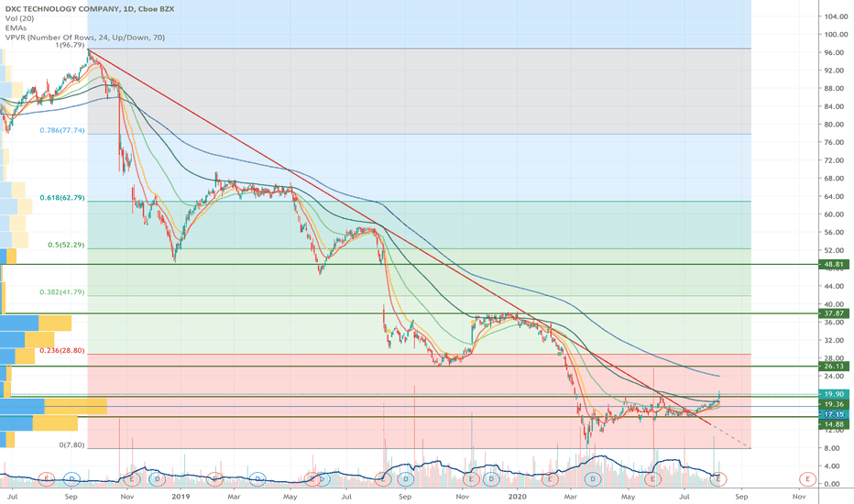Viewport: 854px width, 504px height.
Task: Click the earnings marker in August 2019
Action: click(x=382, y=479)
